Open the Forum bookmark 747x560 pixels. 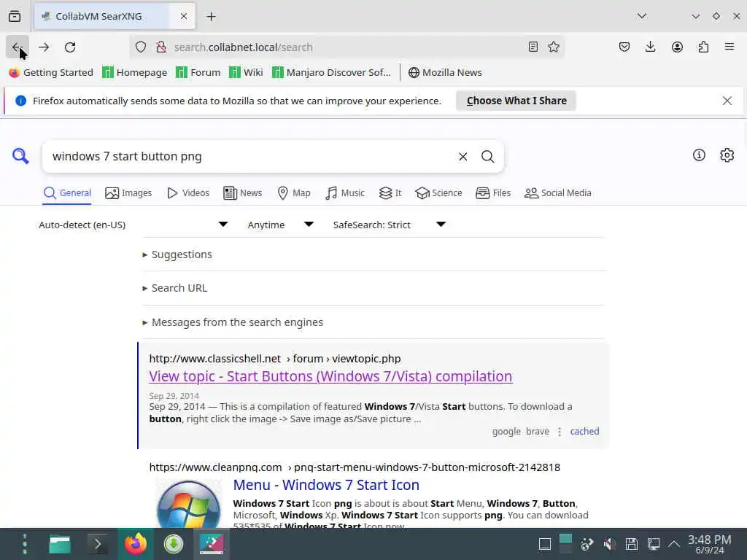[198, 72]
